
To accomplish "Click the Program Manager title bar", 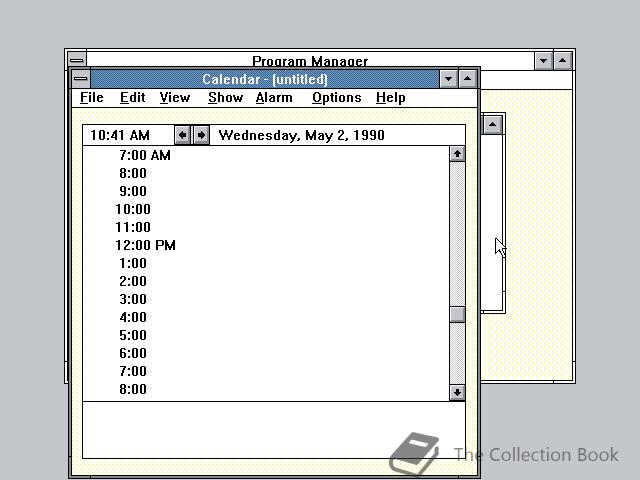I will pyautogui.click(x=310, y=59).
